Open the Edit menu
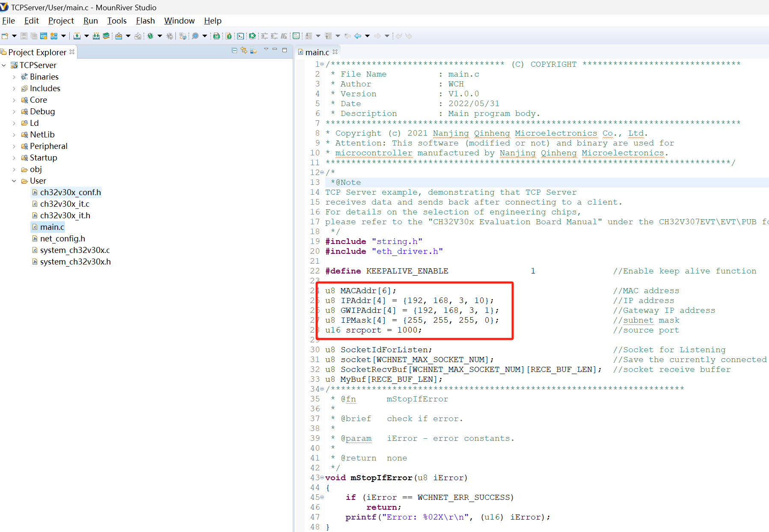 pyautogui.click(x=31, y=21)
